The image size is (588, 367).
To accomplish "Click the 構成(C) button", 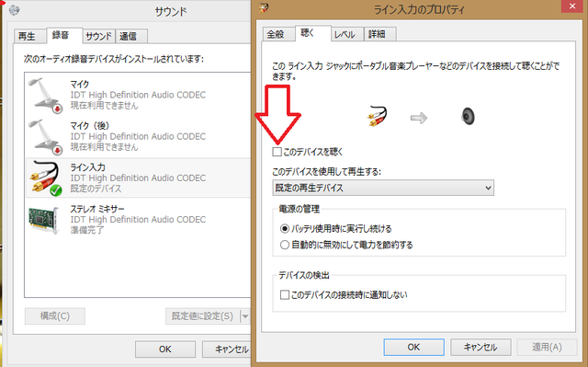I will pos(55,316).
